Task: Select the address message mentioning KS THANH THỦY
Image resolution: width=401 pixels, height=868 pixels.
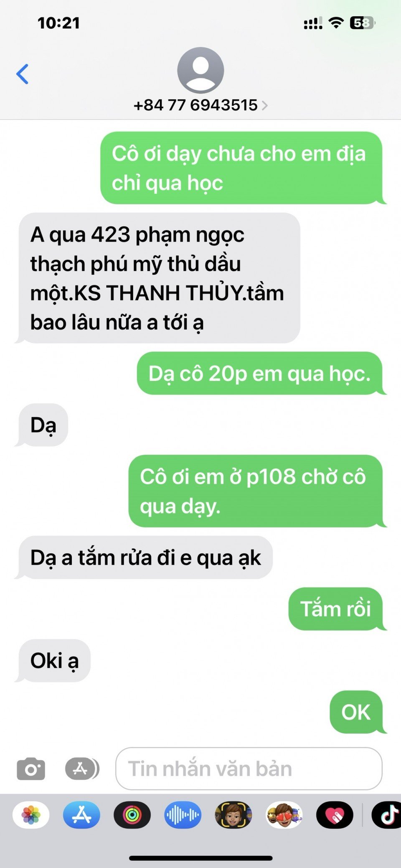Action: [x=160, y=278]
